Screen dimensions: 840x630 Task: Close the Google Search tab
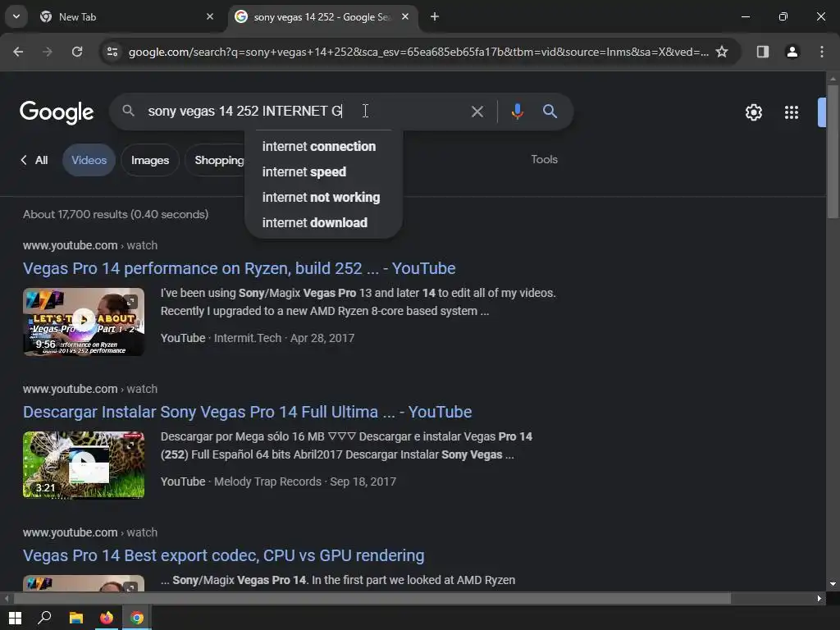tap(405, 16)
